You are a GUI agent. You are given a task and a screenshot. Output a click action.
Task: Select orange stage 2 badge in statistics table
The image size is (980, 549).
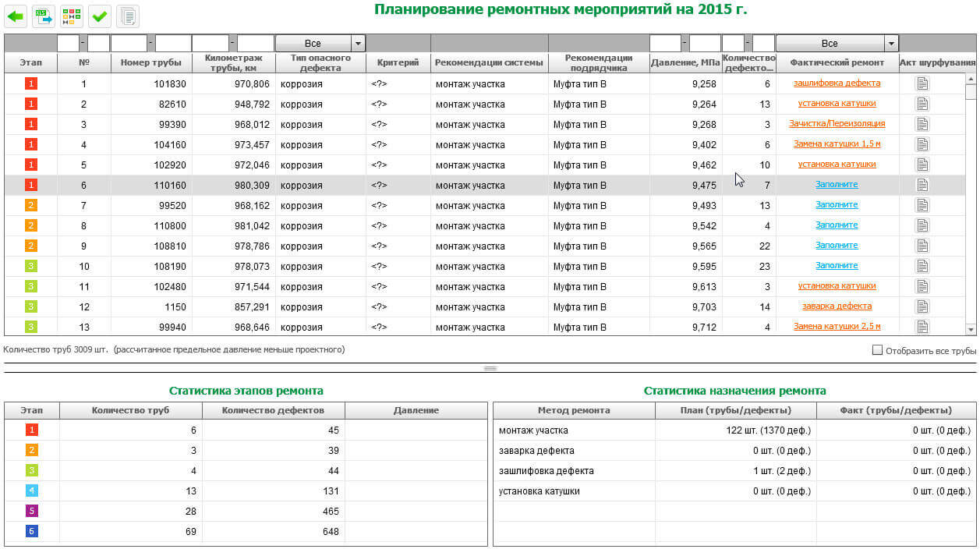pos(31,450)
